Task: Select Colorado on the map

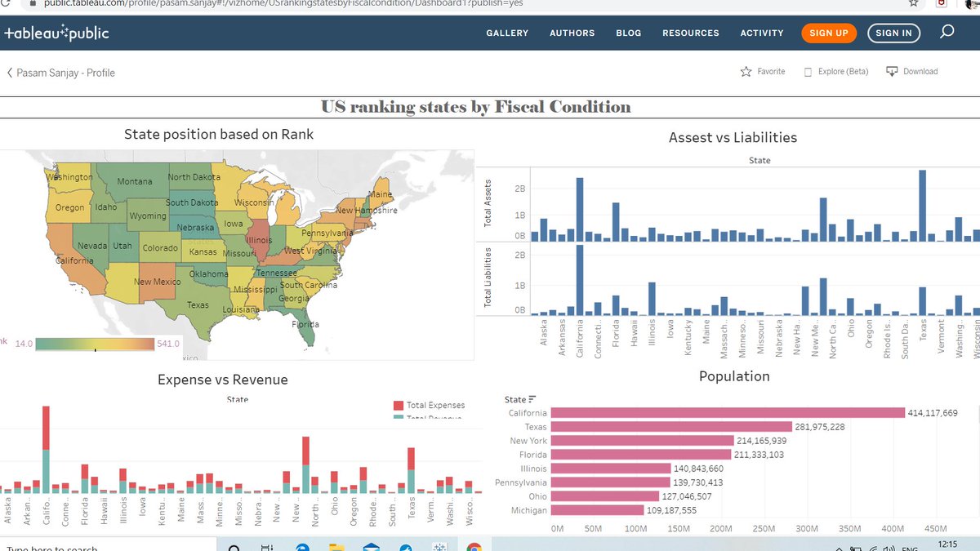Action: pyautogui.click(x=160, y=248)
